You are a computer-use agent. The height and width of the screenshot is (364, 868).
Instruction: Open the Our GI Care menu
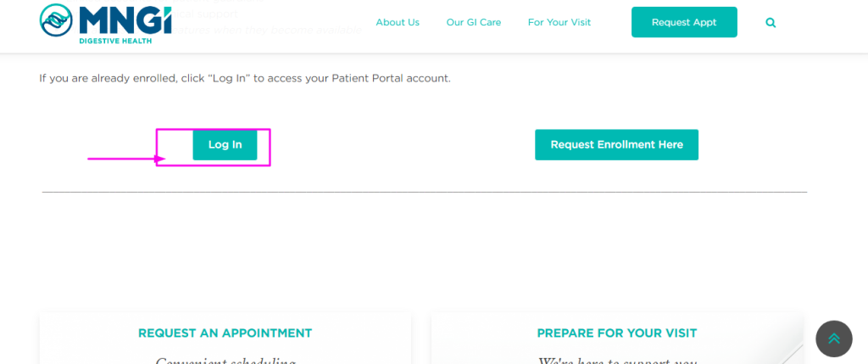point(474,23)
